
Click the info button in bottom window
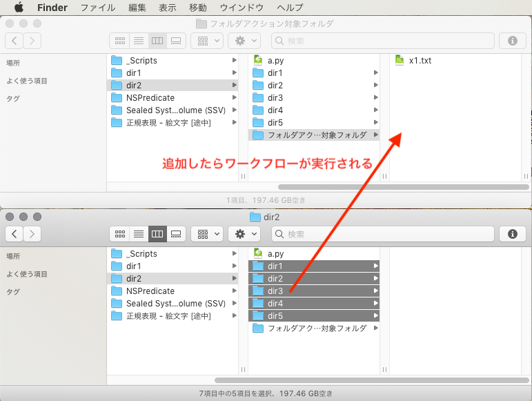click(512, 234)
